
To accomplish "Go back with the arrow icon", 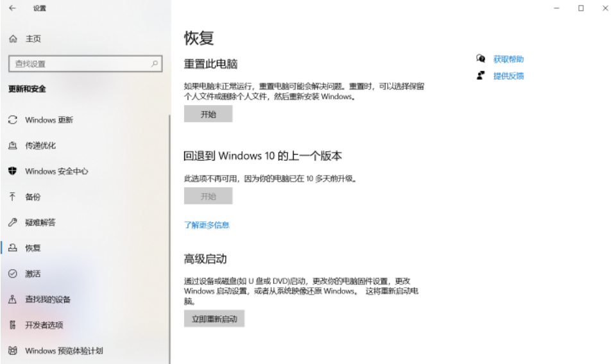I will coord(13,8).
